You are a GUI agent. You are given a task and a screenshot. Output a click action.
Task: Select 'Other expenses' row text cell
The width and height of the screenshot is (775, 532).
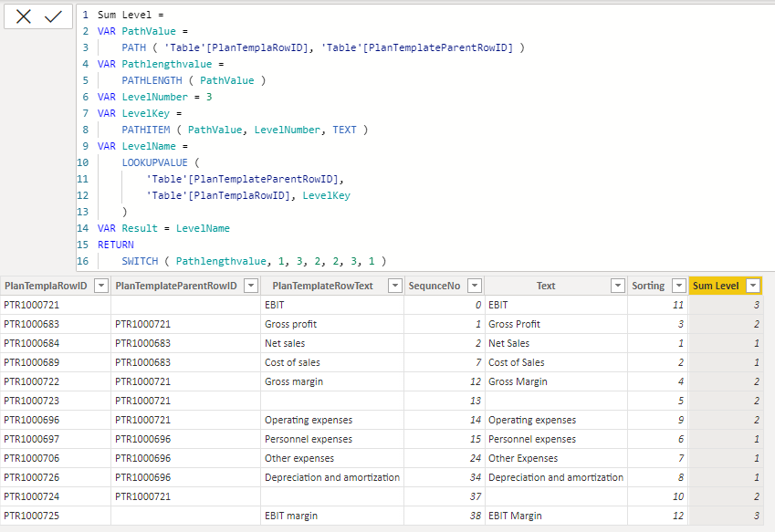[x=332, y=458]
